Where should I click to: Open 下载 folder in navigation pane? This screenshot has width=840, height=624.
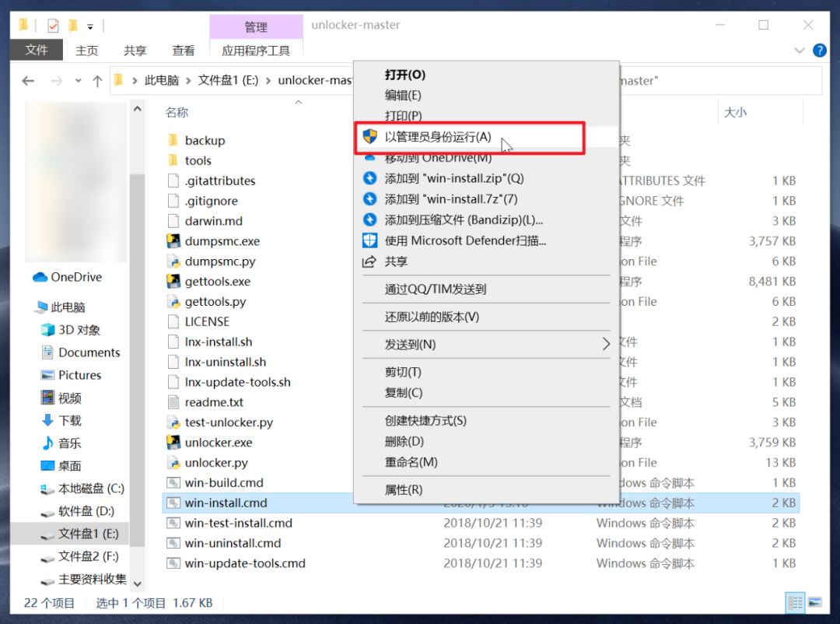[x=61, y=420]
